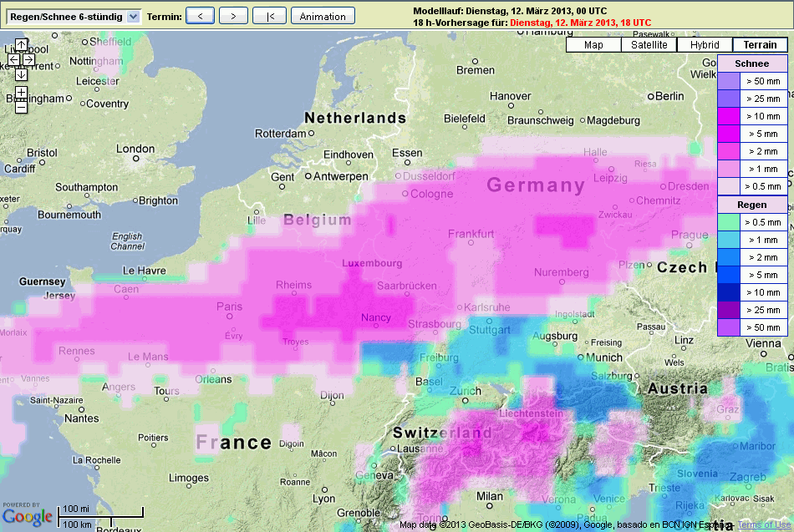Screen dimensions: 794x532
Task: Click the Google logo
Action: [x=28, y=517]
